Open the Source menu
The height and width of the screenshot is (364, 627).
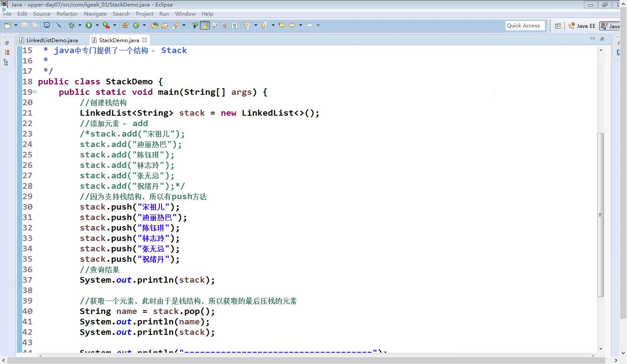(x=42, y=13)
